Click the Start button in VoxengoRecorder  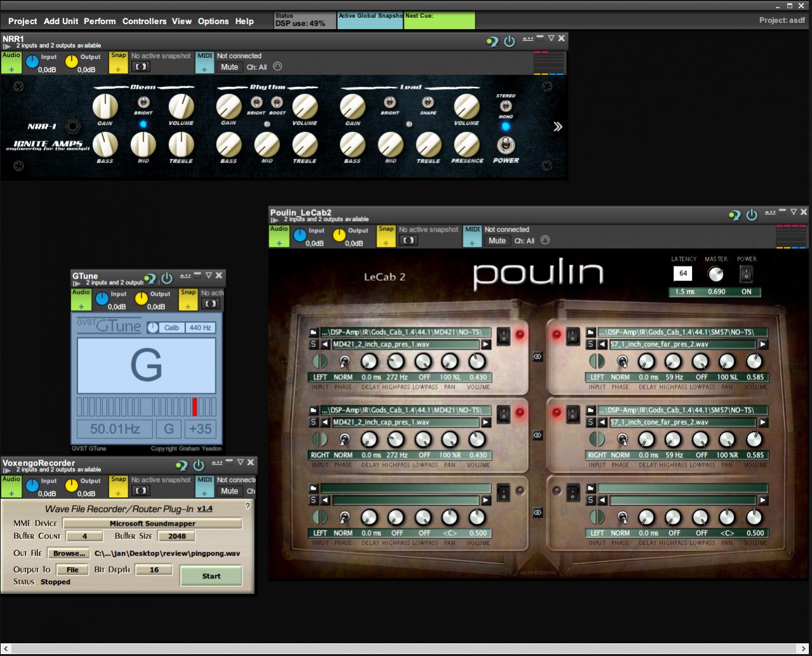[x=211, y=576]
